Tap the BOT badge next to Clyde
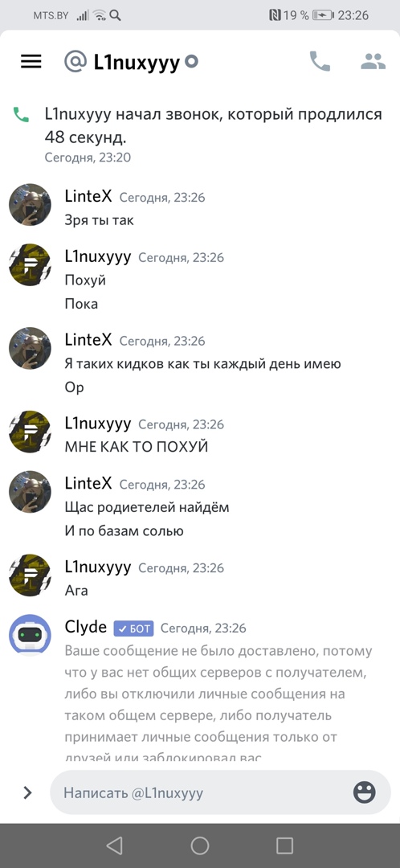 (x=134, y=628)
